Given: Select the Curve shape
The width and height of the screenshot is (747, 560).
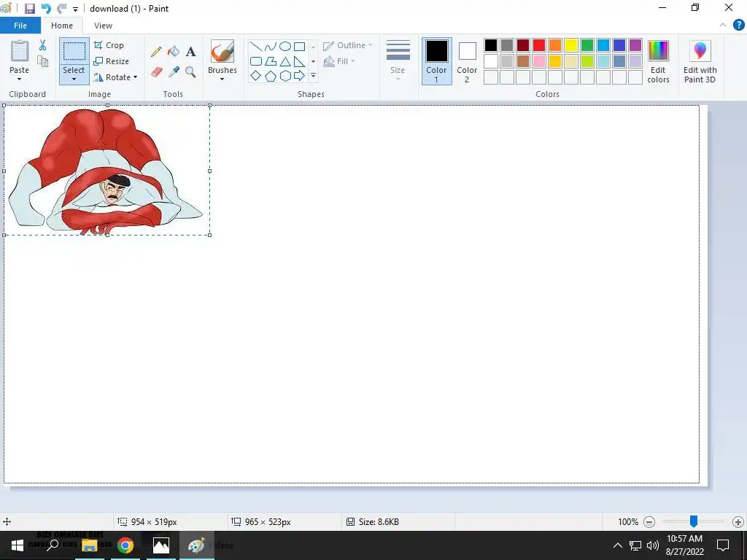Looking at the screenshot, I should [x=271, y=46].
